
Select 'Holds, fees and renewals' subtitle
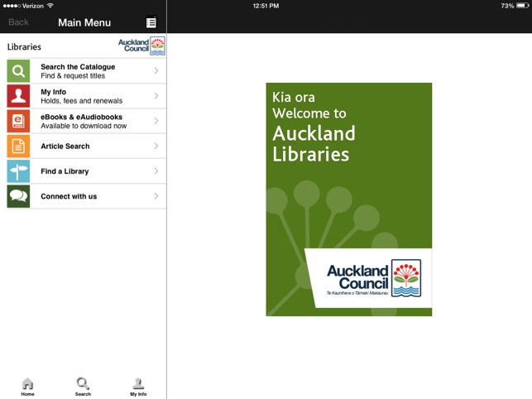click(81, 101)
